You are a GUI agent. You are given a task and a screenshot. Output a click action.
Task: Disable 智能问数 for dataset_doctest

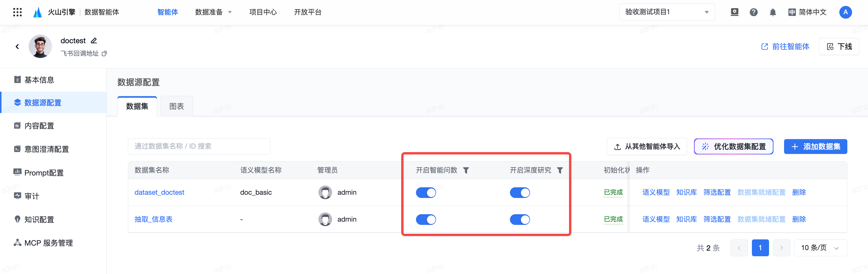tap(425, 193)
